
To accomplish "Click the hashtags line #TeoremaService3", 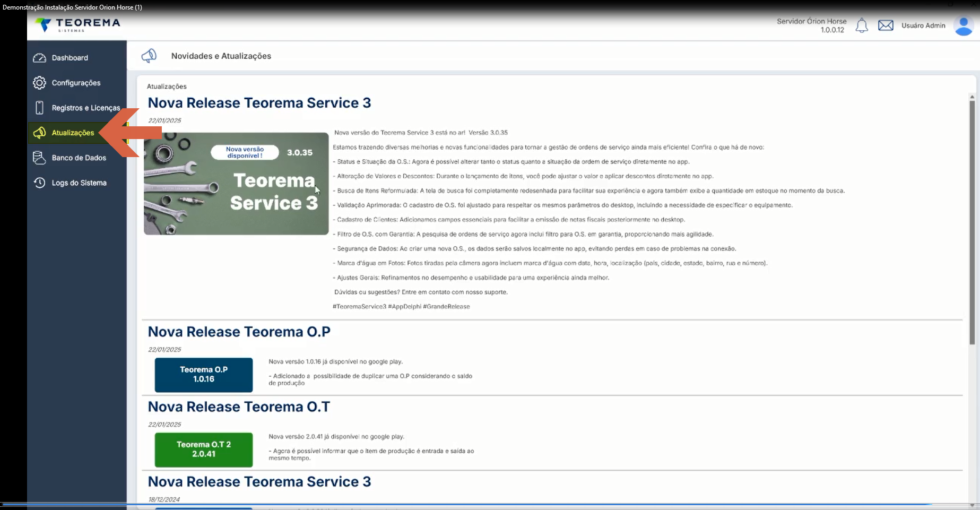I will [401, 306].
